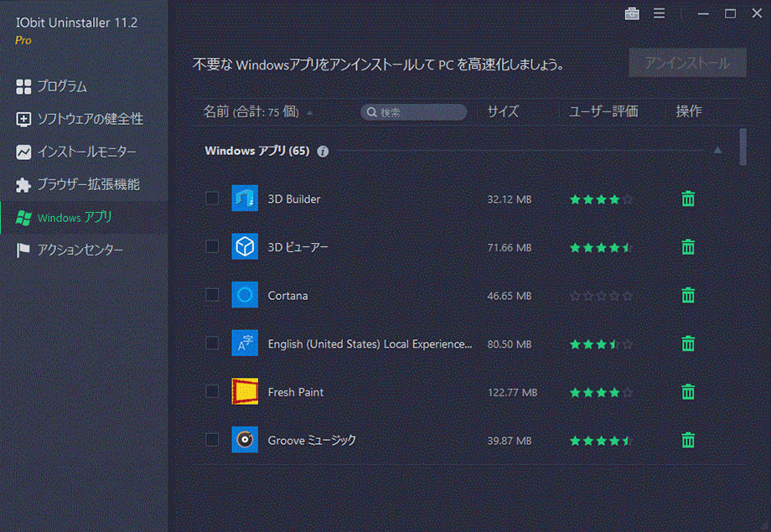
Task: Click the English Local Experience star rating
Action: click(601, 343)
